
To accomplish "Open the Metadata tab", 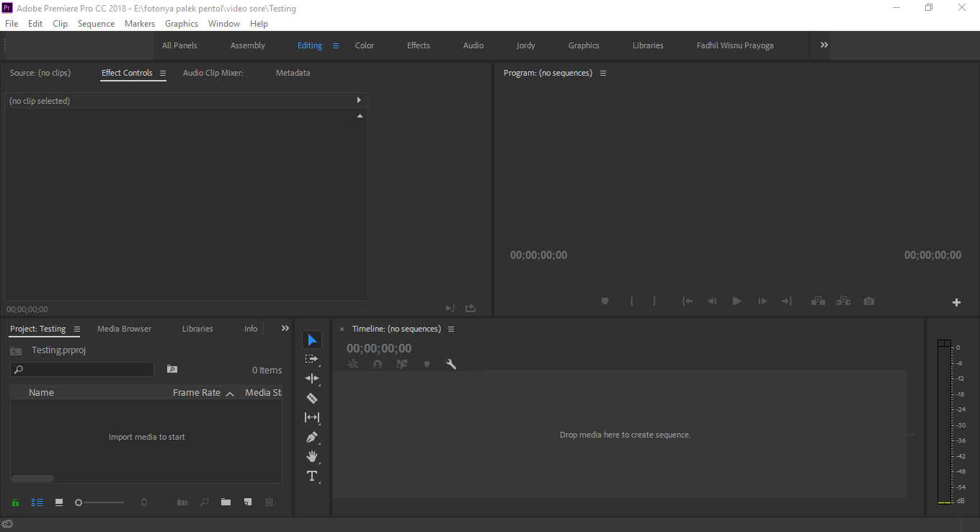I will pyautogui.click(x=293, y=73).
